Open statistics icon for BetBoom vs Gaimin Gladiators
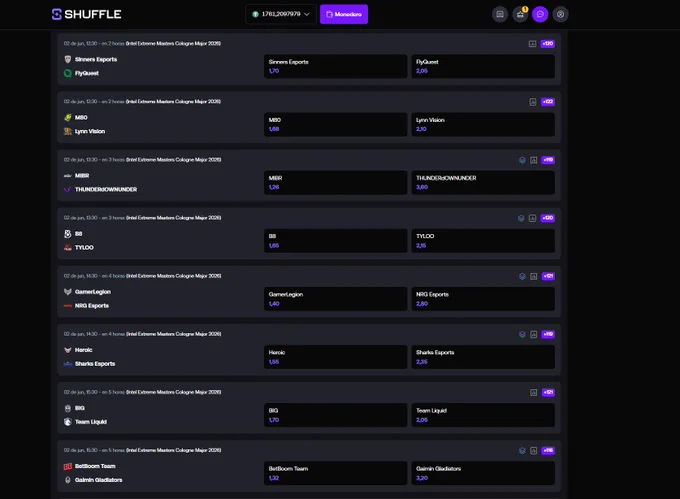 coord(533,450)
